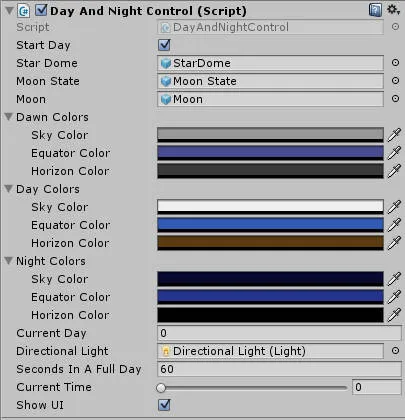
Task: Open the Day Horizon Color brown swatch
Action: [270, 243]
